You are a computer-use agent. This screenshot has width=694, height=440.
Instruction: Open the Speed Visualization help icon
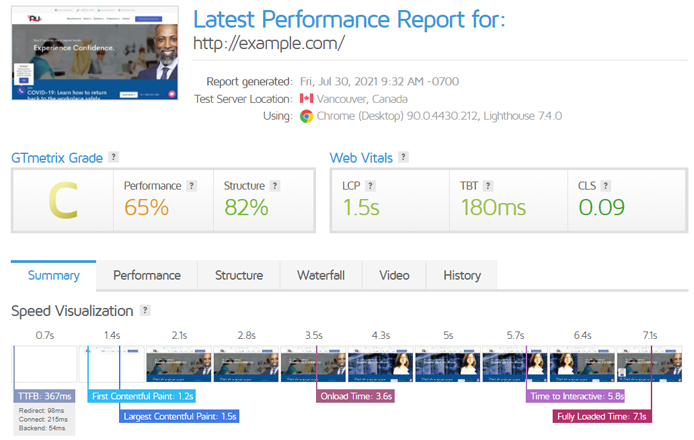click(145, 310)
